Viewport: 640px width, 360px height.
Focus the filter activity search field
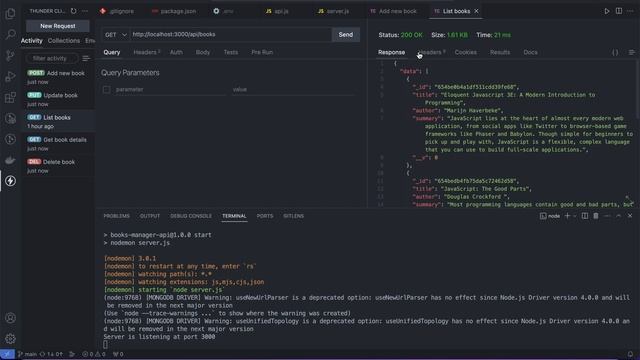pyautogui.click(x=52, y=58)
